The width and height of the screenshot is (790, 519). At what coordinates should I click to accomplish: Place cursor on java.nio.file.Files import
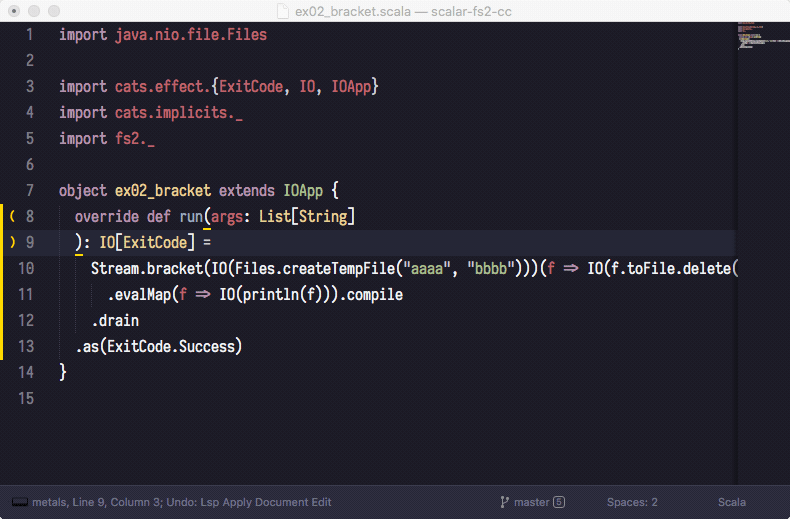(191, 34)
